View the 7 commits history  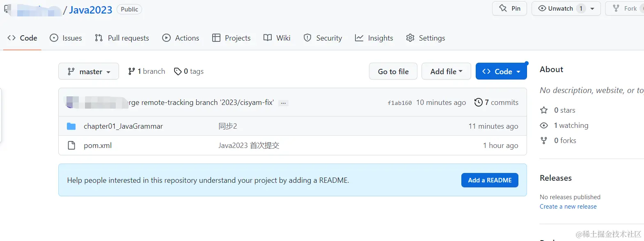click(496, 102)
